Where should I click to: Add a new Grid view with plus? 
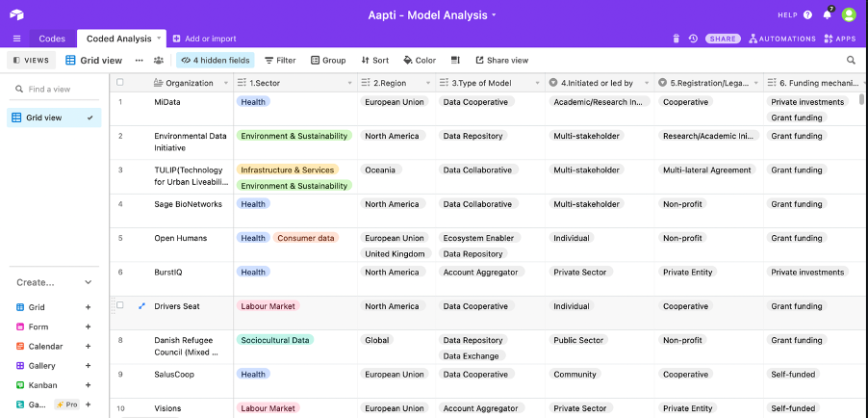[88, 307]
